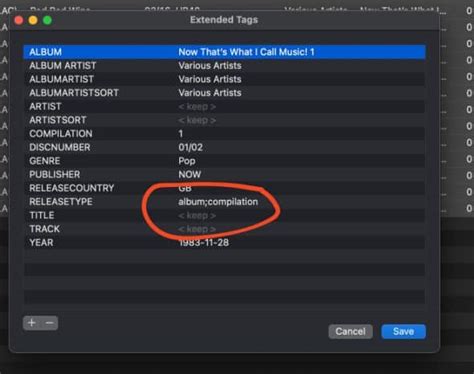Minimize the Extended Tags window
This screenshot has width=474, height=374.
pos(33,20)
